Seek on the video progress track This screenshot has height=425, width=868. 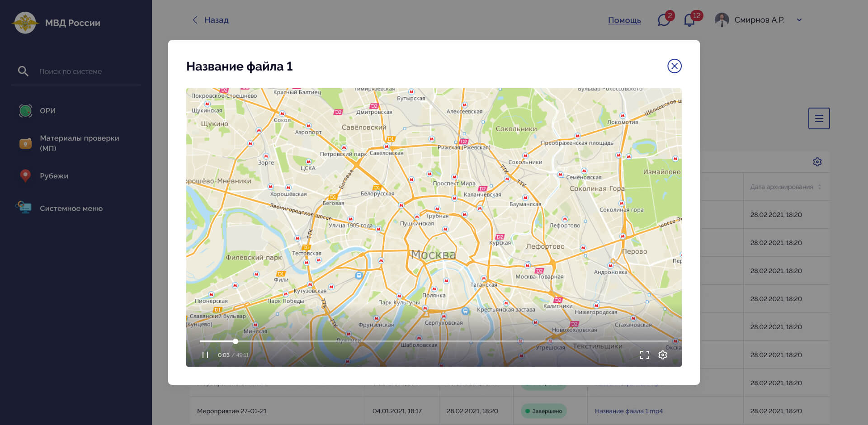click(434, 341)
